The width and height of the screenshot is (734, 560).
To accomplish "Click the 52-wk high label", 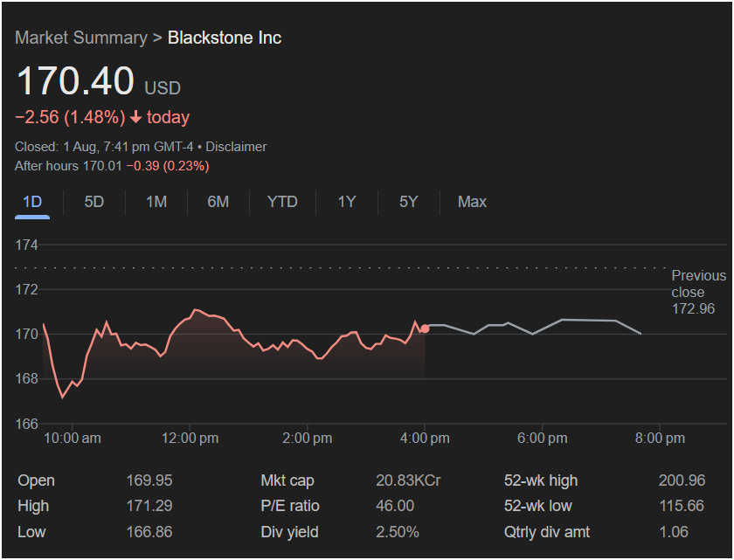I will [541, 480].
